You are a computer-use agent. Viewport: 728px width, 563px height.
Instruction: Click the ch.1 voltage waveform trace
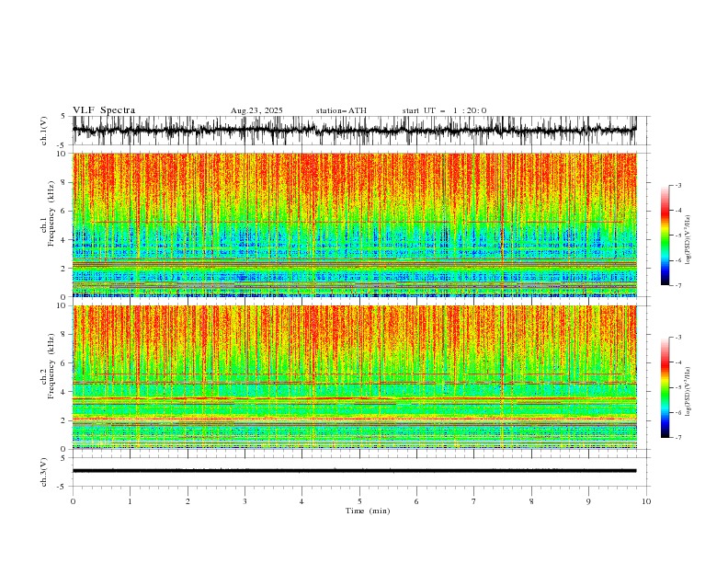pos(355,131)
